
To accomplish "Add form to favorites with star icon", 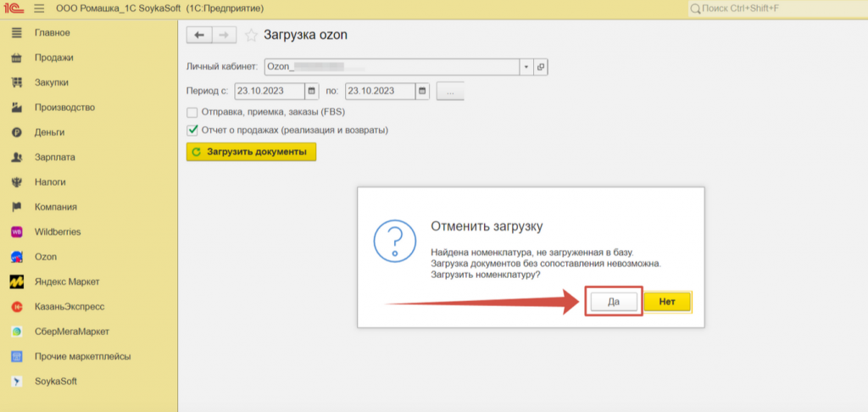I will click(250, 35).
